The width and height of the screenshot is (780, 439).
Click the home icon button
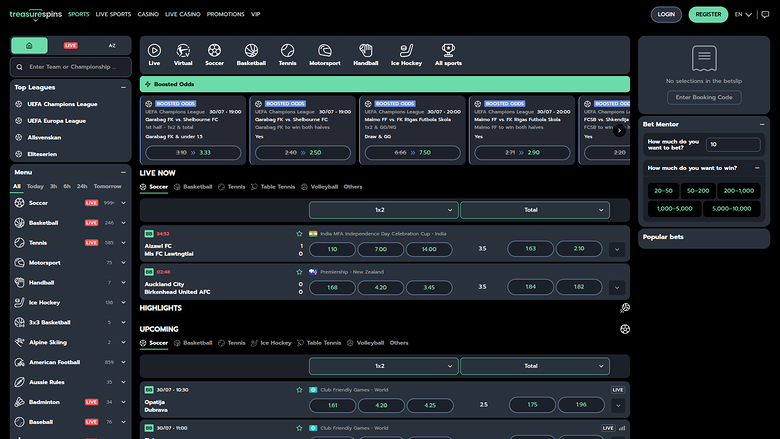tap(30, 46)
